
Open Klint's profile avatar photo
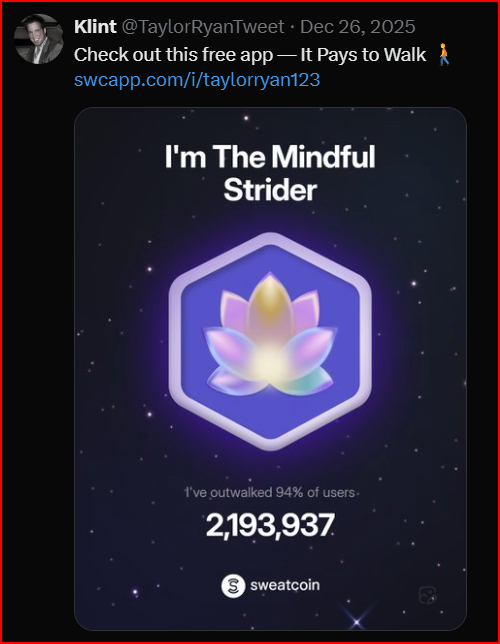(x=39, y=39)
